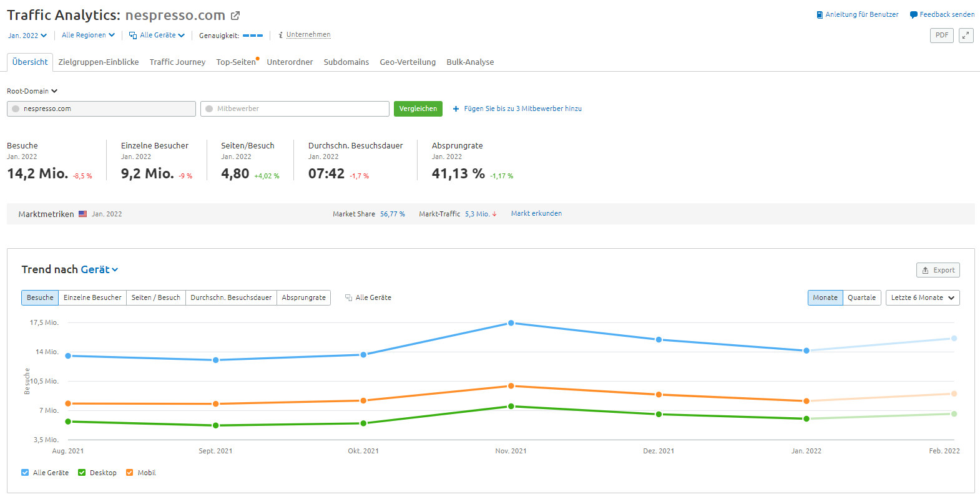Image resolution: width=980 pixels, height=497 pixels.
Task: Click the info icon beside Unternehmen
Action: [x=281, y=35]
